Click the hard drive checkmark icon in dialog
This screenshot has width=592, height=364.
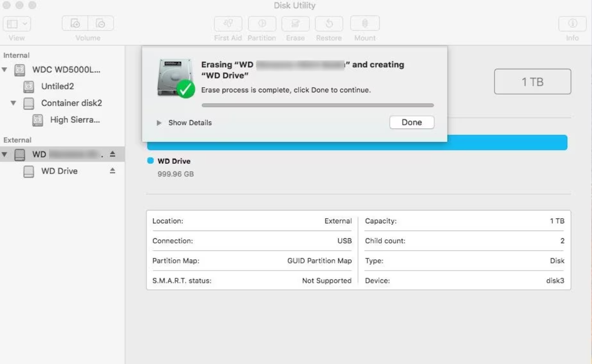pos(176,78)
